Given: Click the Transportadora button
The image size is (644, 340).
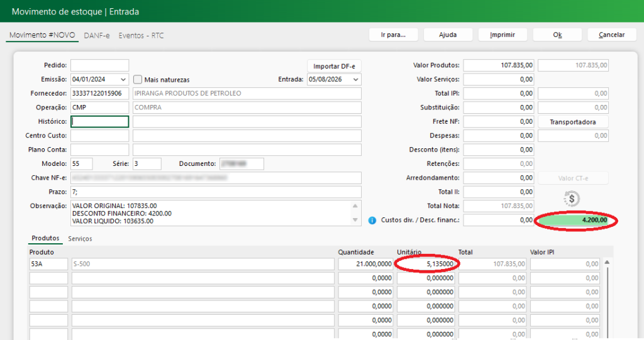Looking at the screenshot, I should click(573, 122).
